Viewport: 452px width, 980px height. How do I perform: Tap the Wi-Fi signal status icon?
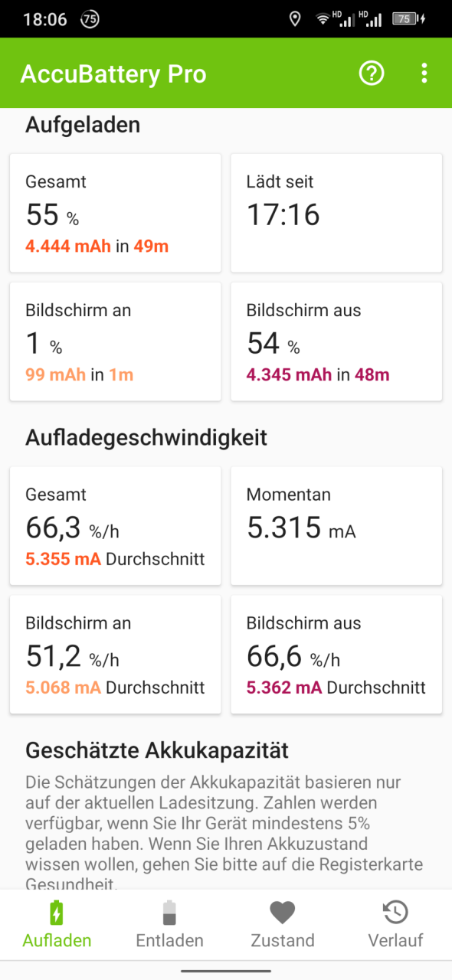(323, 20)
